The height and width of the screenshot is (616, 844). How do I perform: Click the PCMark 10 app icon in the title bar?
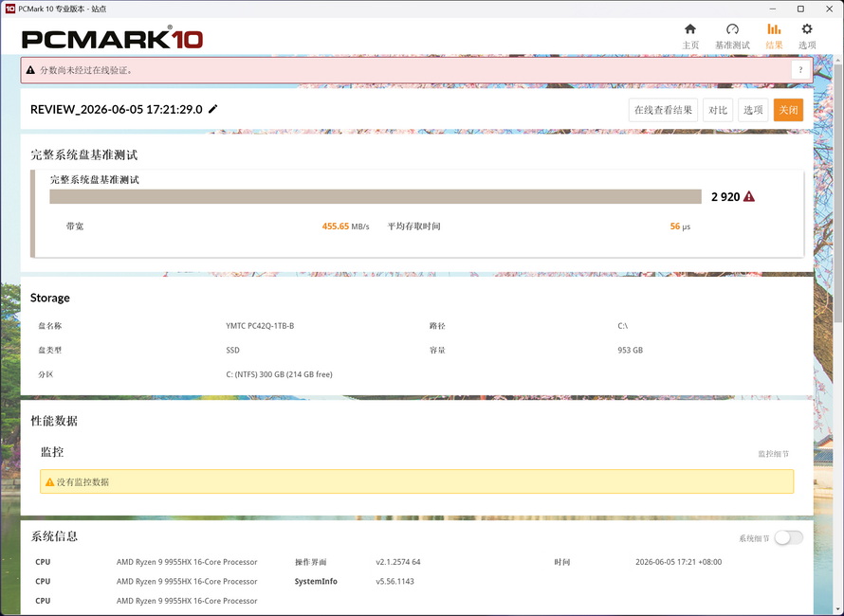(9, 9)
